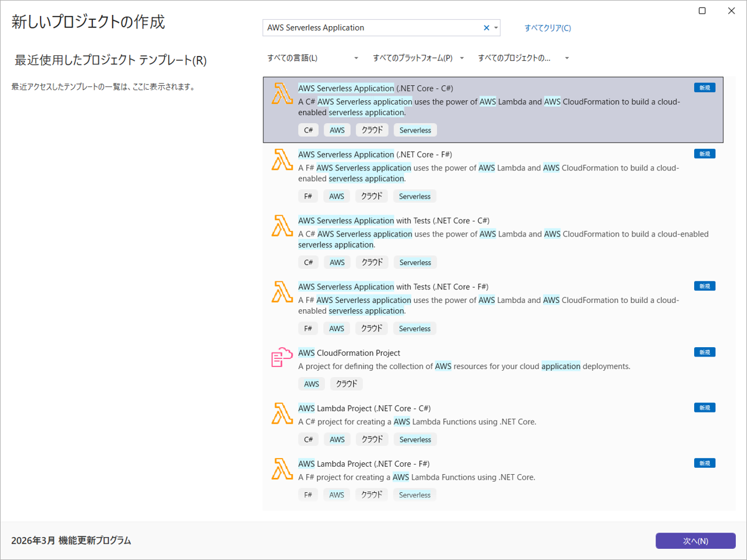Click Serverless tag of Lambda Project F#
Image resolution: width=747 pixels, height=560 pixels.
click(415, 495)
